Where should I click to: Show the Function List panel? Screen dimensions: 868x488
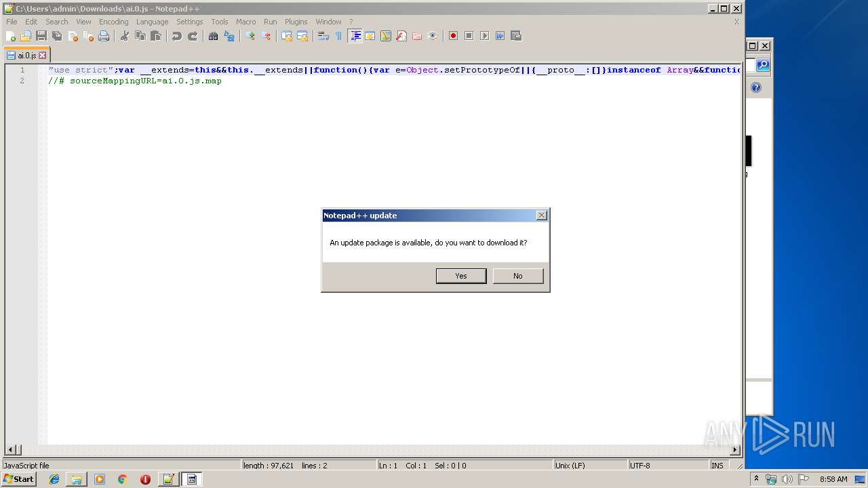tap(401, 36)
